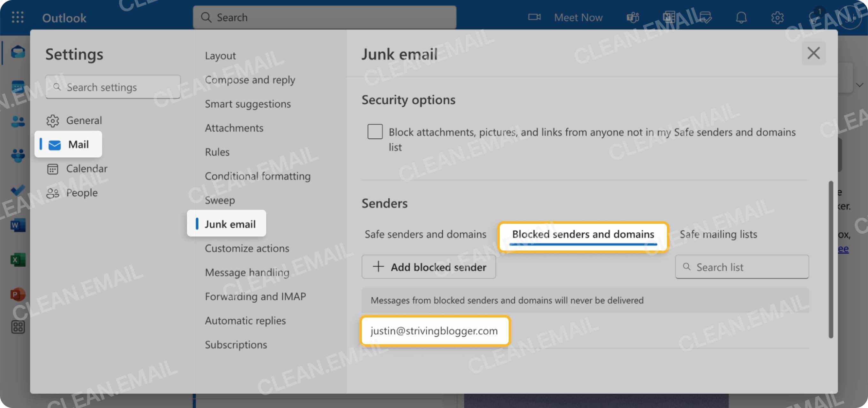Enable blocking attachments from non-safe senders

(x=375, y=132)
